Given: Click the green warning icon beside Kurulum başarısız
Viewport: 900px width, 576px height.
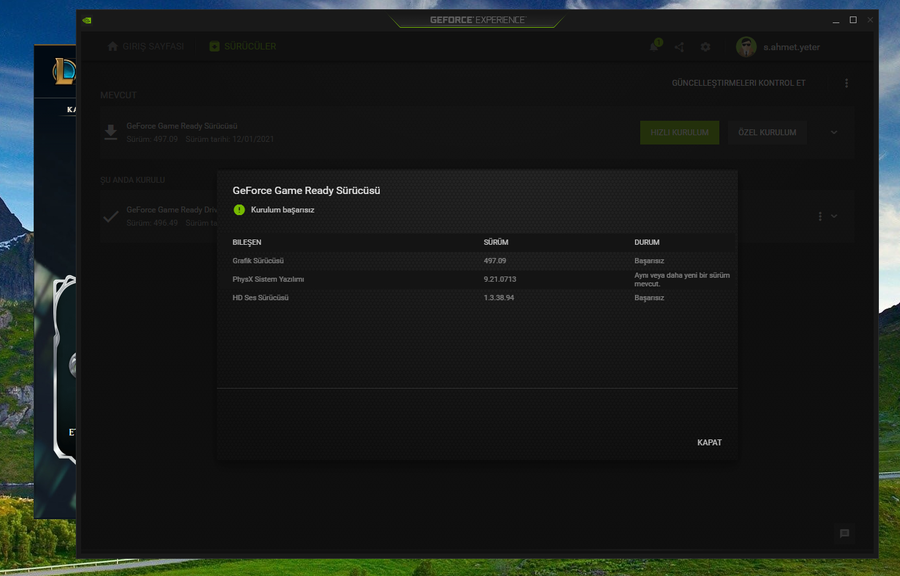Looking at the screenshot, I should click(239, 210).
